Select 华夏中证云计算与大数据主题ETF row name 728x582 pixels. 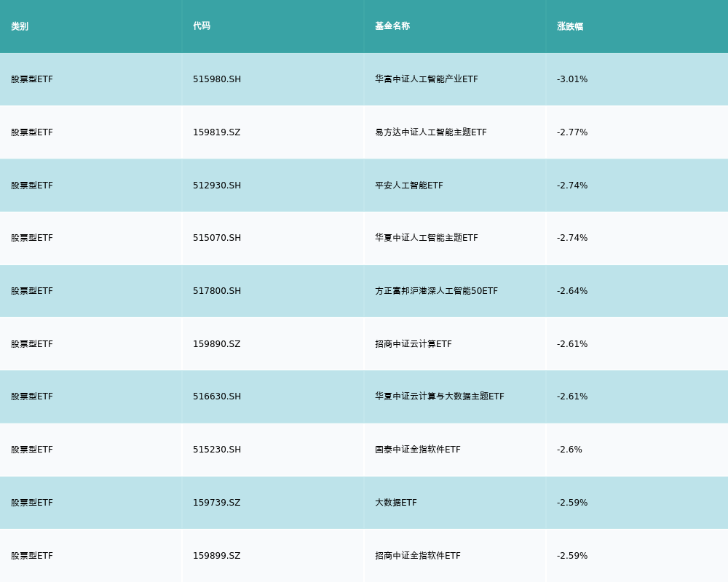(440, 396)
